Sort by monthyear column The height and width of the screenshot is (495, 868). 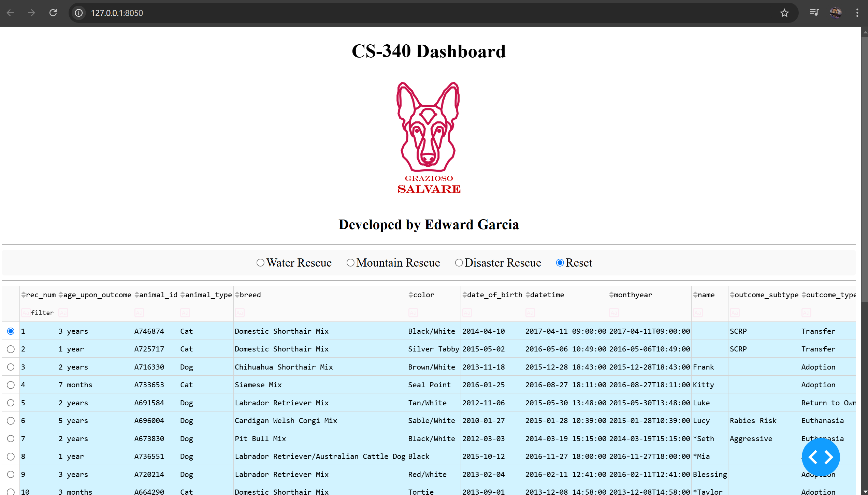[x=611, y=295]
